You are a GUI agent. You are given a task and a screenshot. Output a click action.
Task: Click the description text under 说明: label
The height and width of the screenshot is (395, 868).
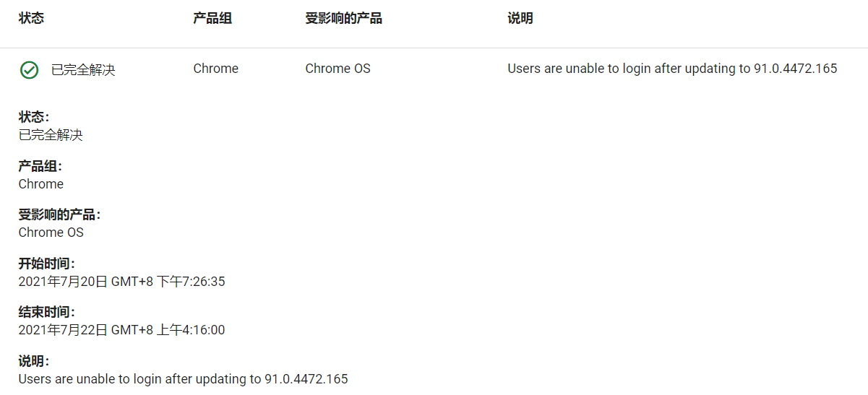coord(183,379)
